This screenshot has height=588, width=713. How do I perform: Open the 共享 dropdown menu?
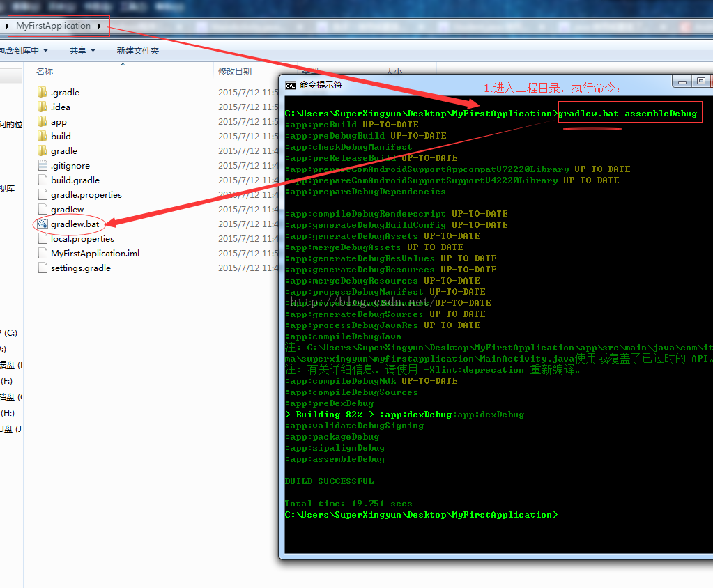point(82,50)
